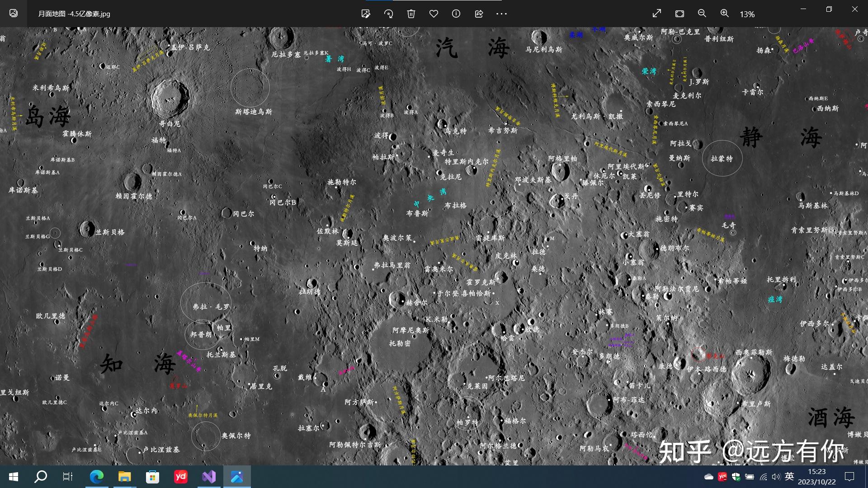Open Microsoft Edge from taskbar
This screenshot has height=488, width=868.
pos(97,477)
